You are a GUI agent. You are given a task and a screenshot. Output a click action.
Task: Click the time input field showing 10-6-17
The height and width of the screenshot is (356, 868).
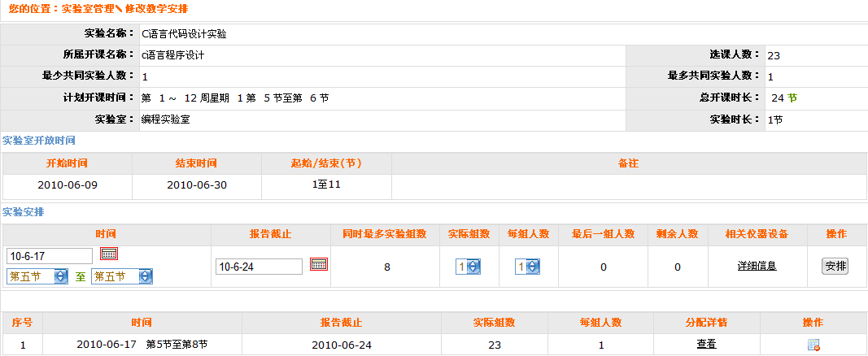49,256
